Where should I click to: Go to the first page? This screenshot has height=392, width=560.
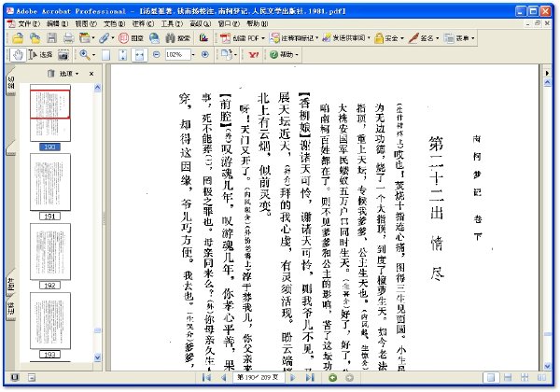click(206, 377)
